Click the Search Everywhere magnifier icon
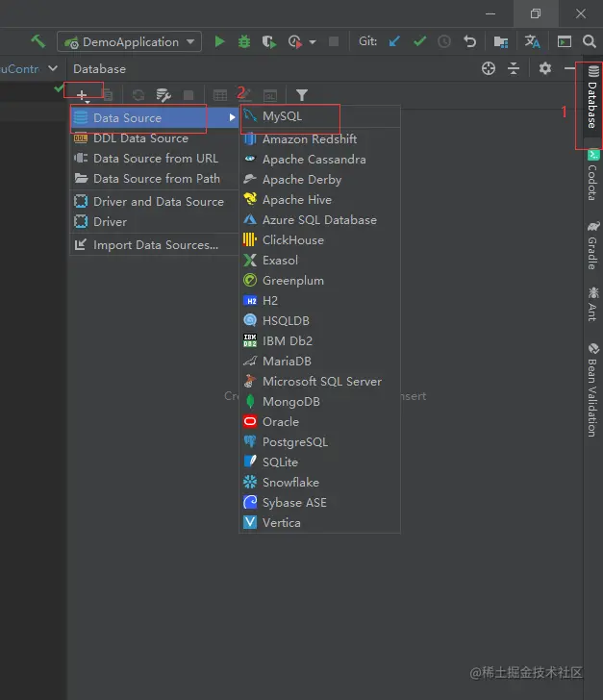 (x=590, y=41)
